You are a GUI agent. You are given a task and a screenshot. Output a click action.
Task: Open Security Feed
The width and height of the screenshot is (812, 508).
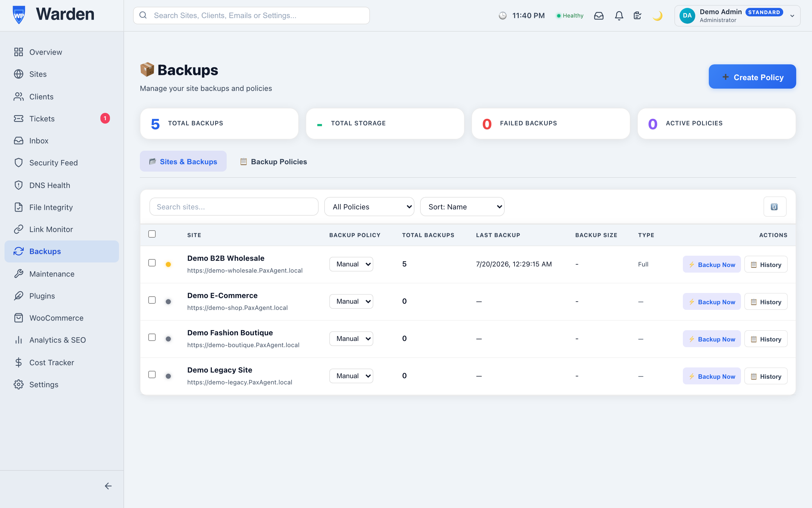point(62,163)
